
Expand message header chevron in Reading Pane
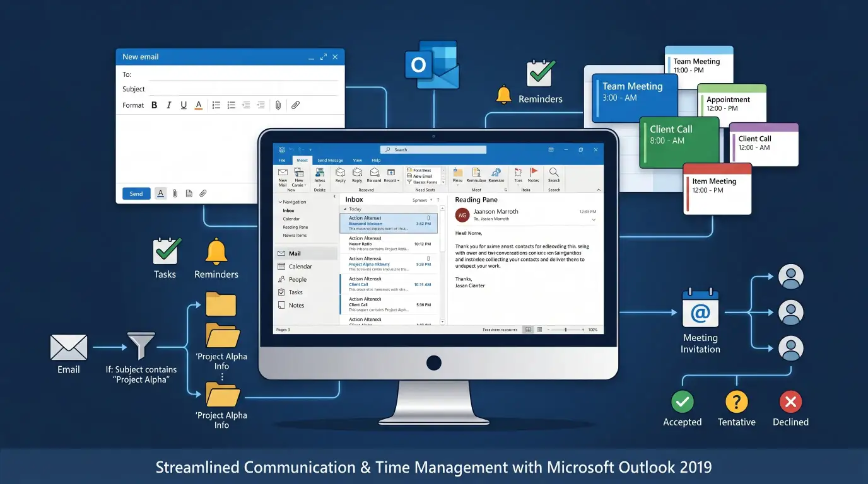click(594, 219)
